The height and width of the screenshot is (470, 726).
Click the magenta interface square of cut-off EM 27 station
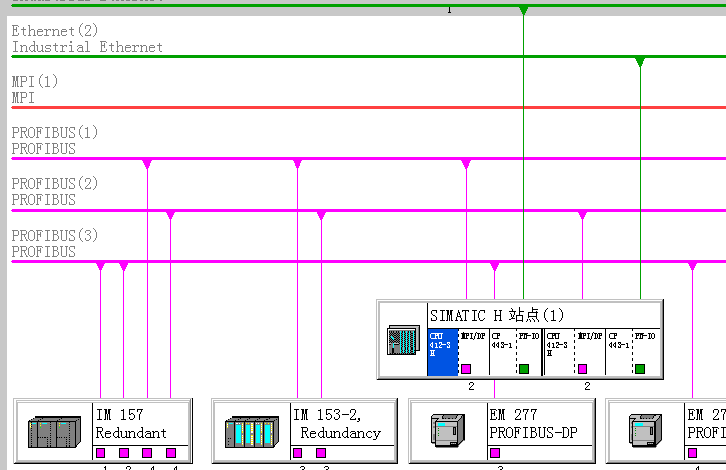pos(692,452)
